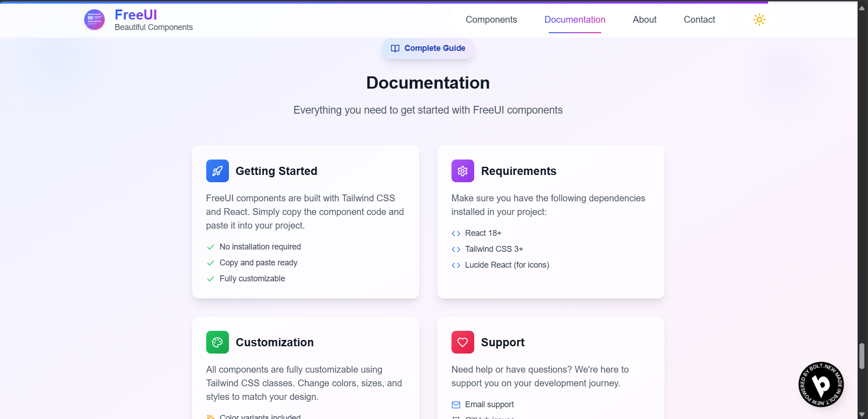This screenshot has width=868, height=419.
Task: Click the Getting Started card heading
Action: pos(277,171)
